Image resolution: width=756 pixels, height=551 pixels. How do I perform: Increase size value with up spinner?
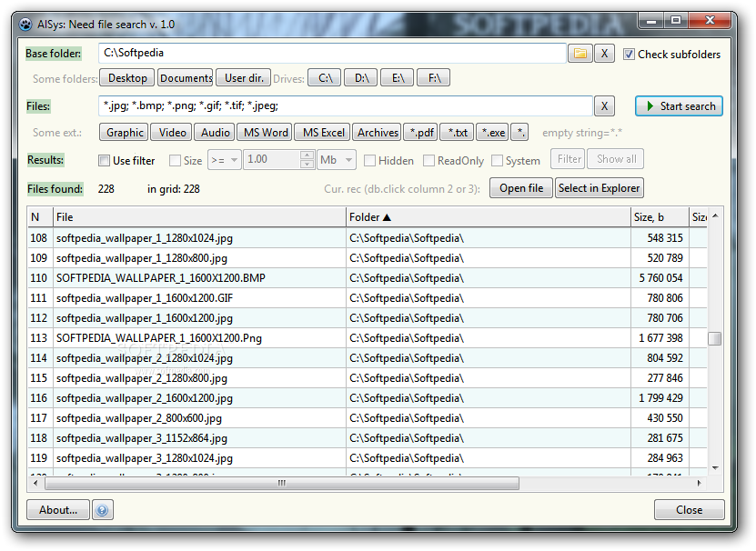pyautogui.click(x=307, y=155)
